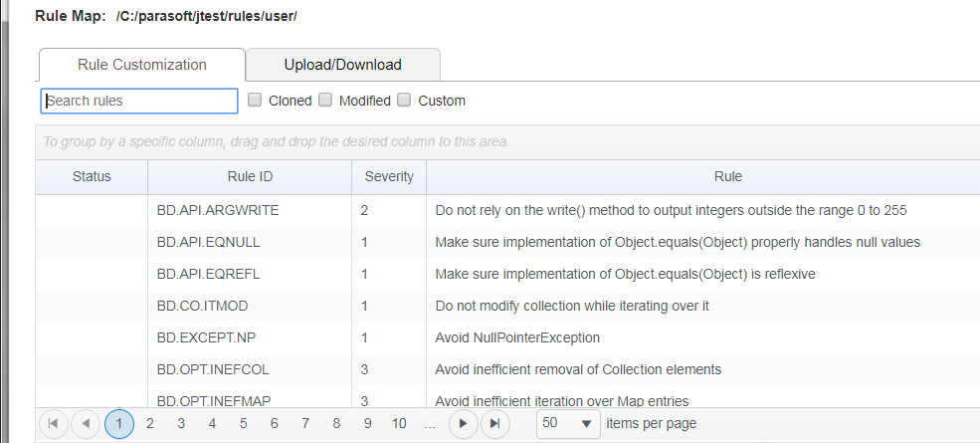Viewport: 980px width, 443px height.
Task: Click the Status cell of BD.CO.ITMOD row
Action: [x=92, y=306]
